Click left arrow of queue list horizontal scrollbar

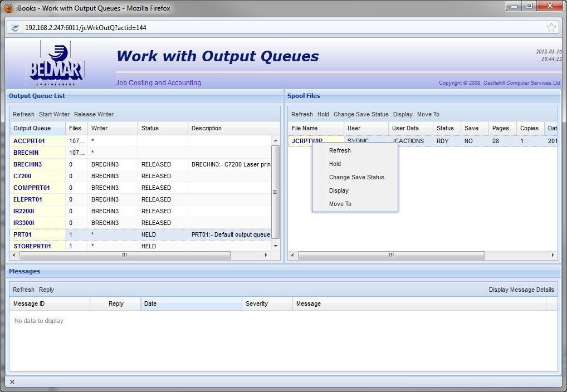[14, 256]
